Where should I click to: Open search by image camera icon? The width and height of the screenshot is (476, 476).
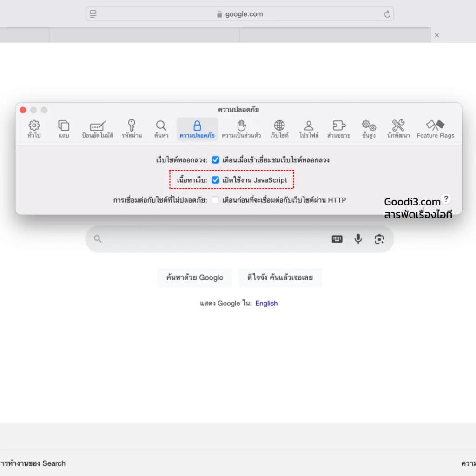click(379, 239)
